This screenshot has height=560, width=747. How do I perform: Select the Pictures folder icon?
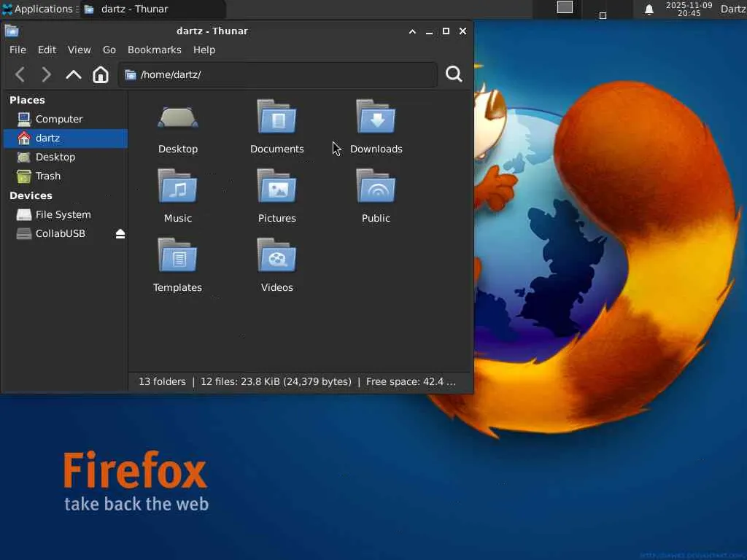tap(276, 186)
